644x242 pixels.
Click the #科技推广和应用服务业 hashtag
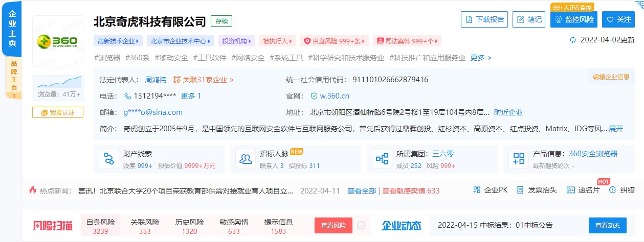tap(428, 58)
